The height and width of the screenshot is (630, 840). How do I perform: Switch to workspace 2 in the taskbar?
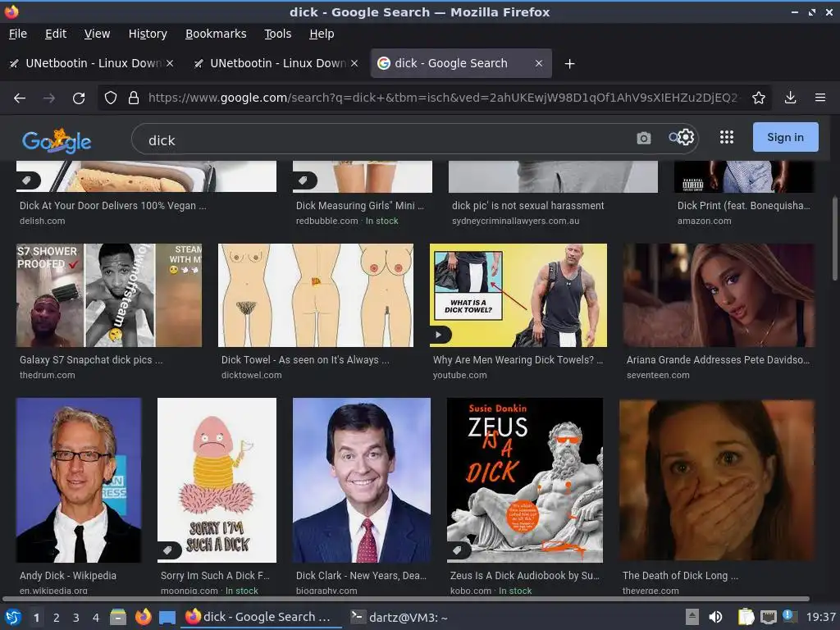57,618
